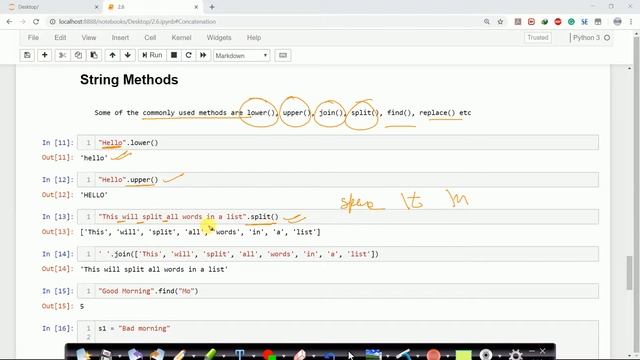The width and height of the screenshot is (640, 360).
Task: Open the View menu
Action: [89, 38]
